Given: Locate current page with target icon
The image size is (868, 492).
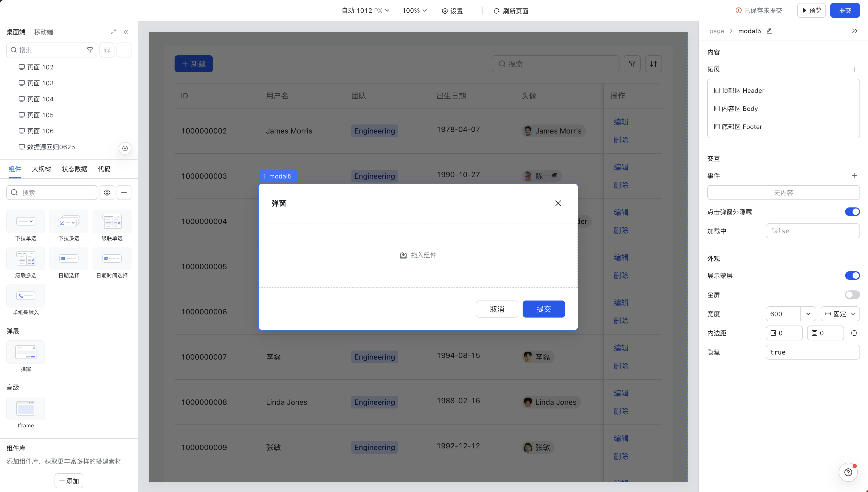Looking at the screenshot, I should pyautogui.click(x=125, y=148).
